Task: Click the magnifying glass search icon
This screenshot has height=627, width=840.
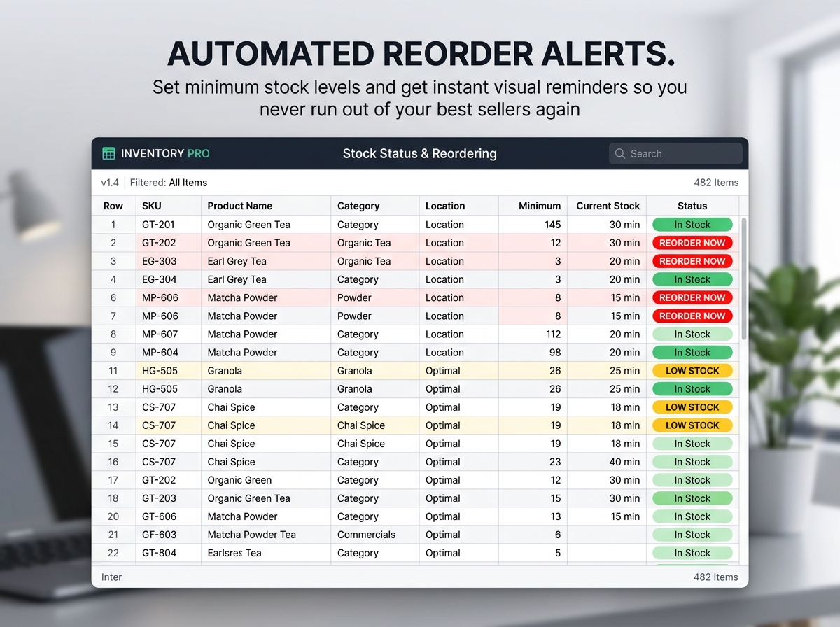Action: tap(620, 153)
